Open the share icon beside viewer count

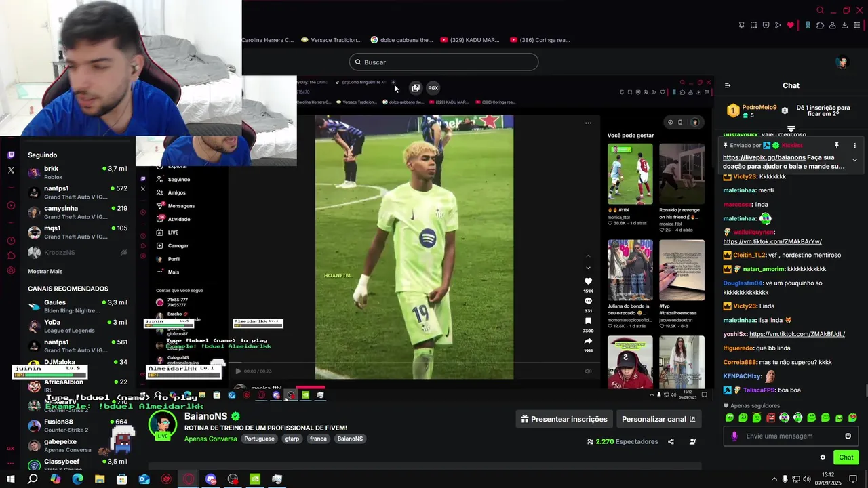(x=671, y=441)
